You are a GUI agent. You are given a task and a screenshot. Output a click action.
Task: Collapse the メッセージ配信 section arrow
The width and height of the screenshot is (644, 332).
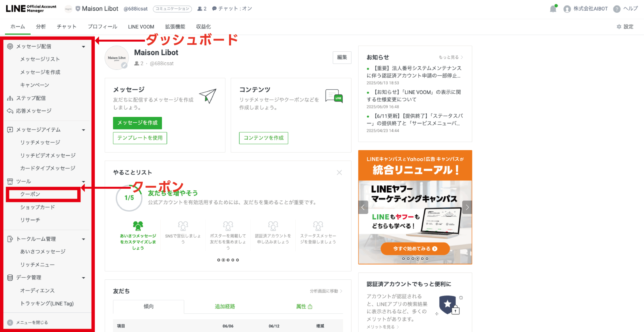click(84, 47)
